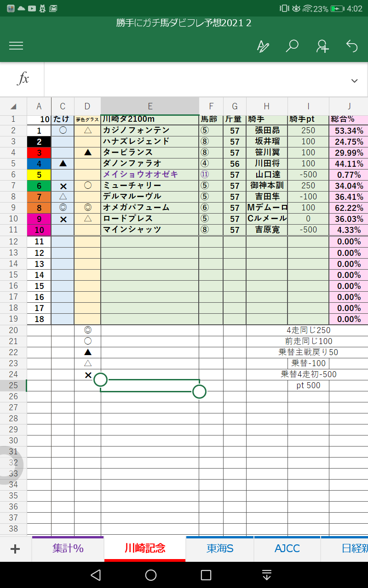
Task: Select cell マインシャッツ
Action: tap(150, 230)
